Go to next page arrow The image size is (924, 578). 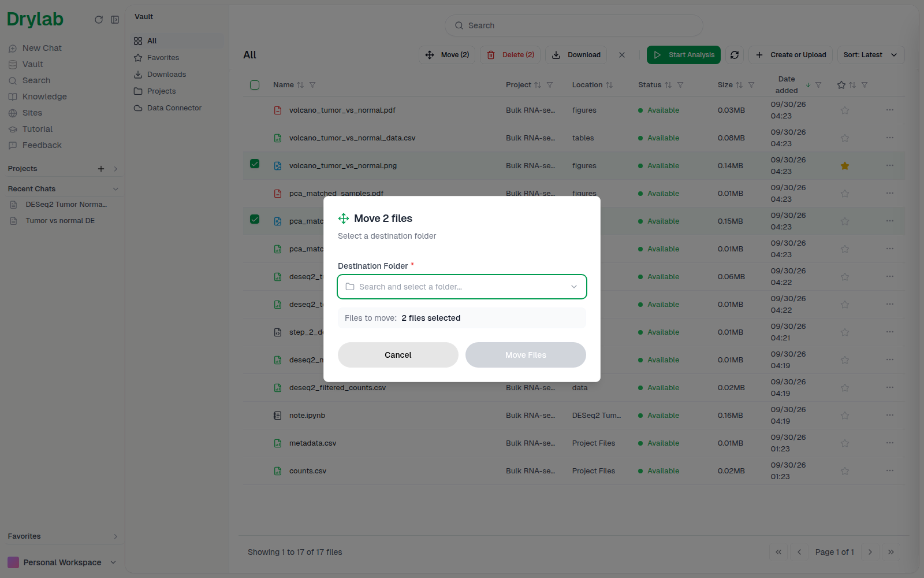click(870, 552)
